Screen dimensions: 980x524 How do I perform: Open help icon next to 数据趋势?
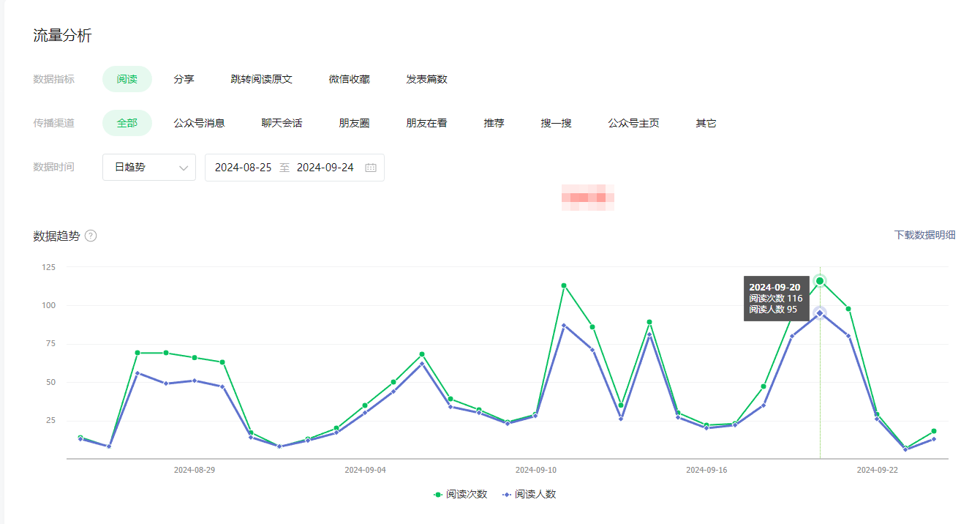pyautogui.click(x=91, y=236)
